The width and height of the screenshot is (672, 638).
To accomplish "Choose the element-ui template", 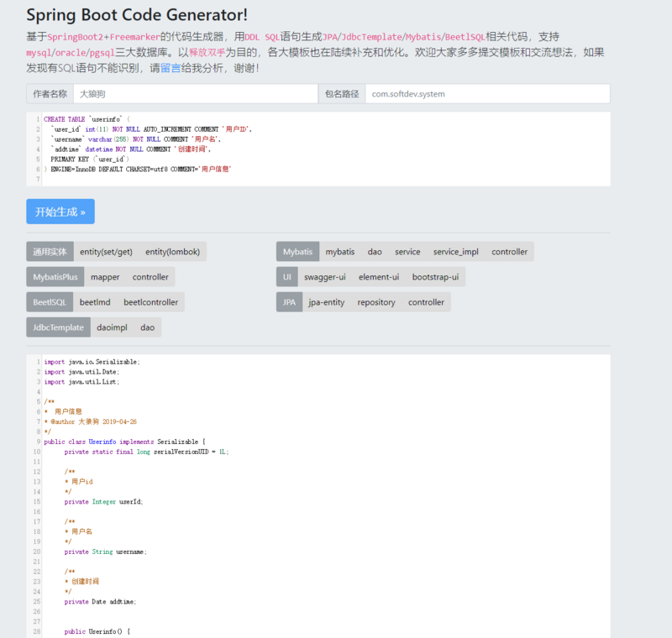I will click(x=379, y=277).
